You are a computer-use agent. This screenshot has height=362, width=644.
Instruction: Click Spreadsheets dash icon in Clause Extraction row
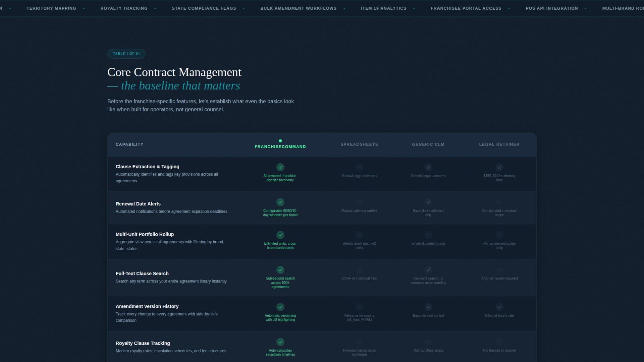point(359,167)
